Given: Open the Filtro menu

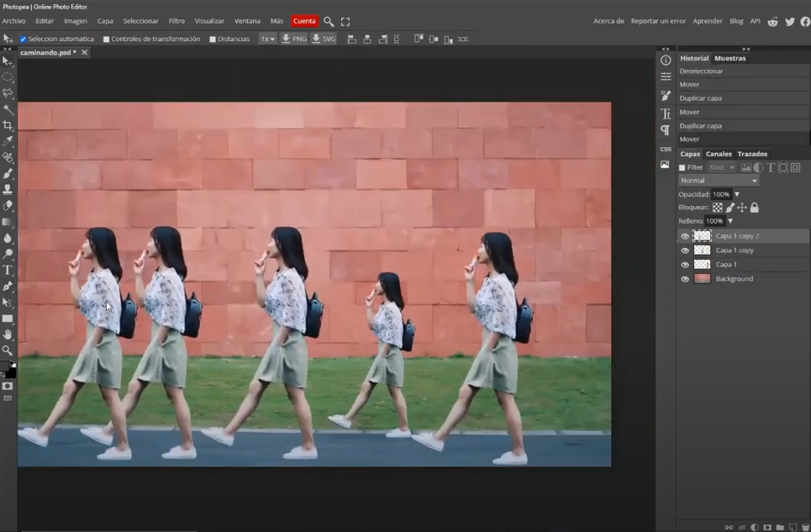Looking at the screenshot, I should click(176, 21).
